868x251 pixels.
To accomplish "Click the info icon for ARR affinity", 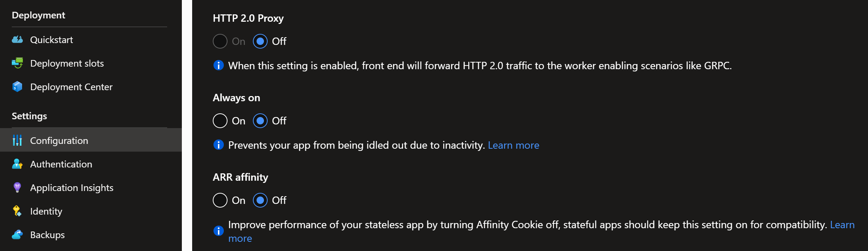I will pos(219,231).
